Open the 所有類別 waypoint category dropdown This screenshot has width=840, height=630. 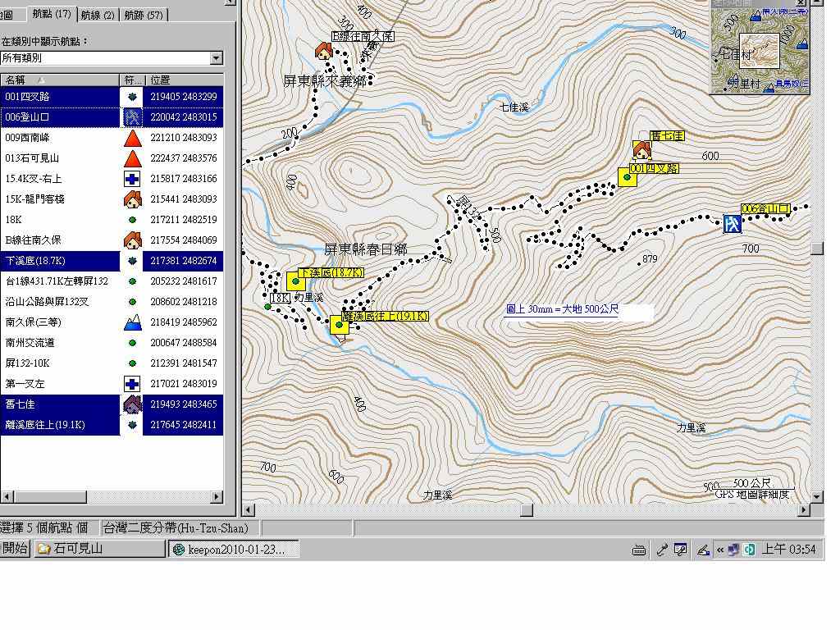tap(216, 58)
